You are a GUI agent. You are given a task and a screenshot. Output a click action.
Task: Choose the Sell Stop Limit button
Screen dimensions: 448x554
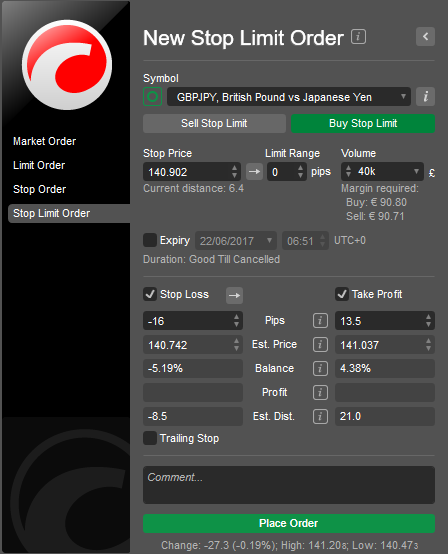coord(214,123)
